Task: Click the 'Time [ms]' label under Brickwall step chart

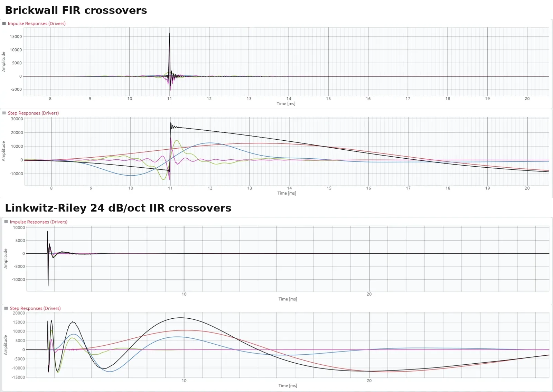Action: click(287, 193)
